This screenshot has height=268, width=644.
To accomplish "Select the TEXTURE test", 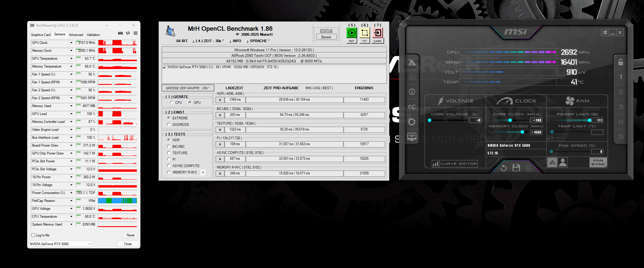I will tap(169, 153).
